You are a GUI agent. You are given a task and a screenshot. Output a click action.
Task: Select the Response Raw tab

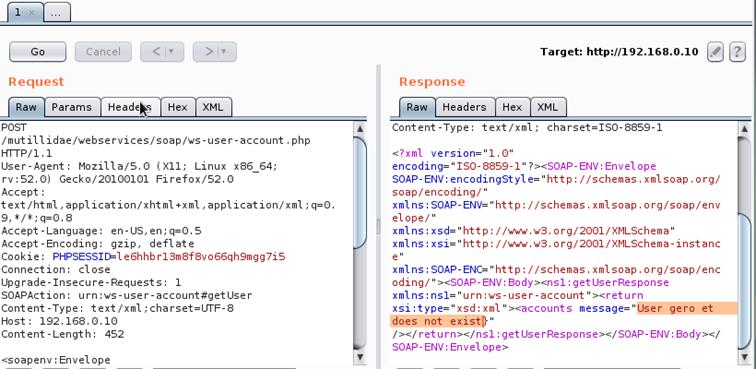pyautogui.click(x=417, y=107)
